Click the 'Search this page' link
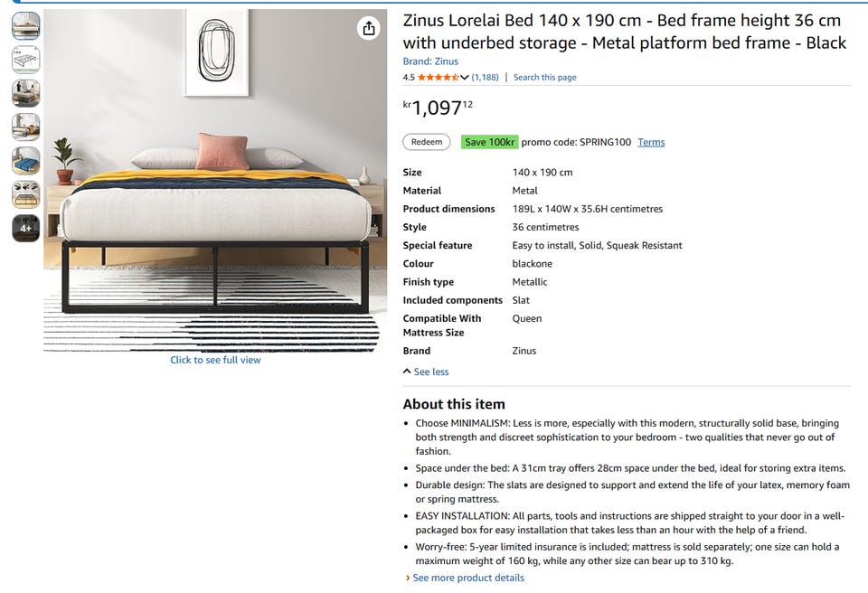Screen dimensions: 868x593 [x=544, y=78]
